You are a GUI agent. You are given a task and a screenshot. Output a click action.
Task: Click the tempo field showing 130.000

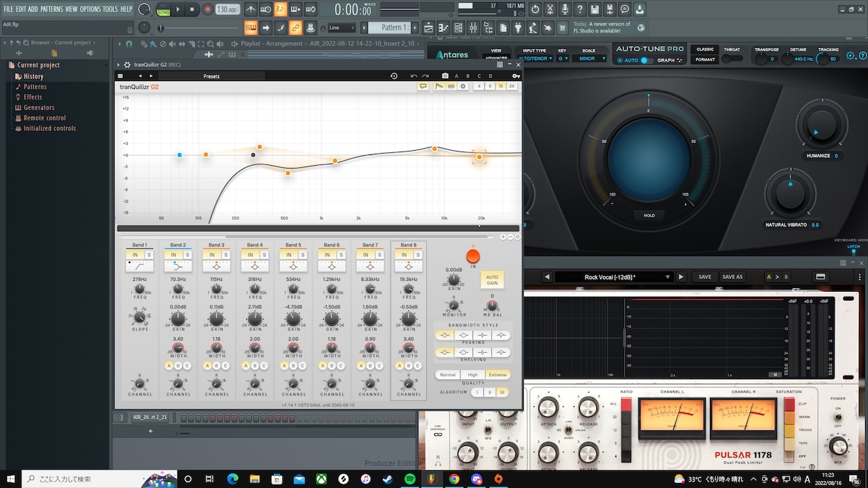228,9
